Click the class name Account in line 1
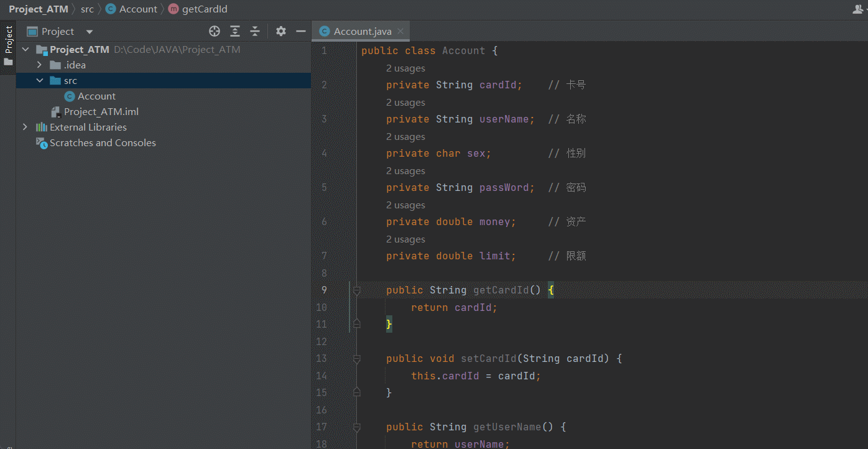This screenshot has width=868, height=449. [463, 50]
